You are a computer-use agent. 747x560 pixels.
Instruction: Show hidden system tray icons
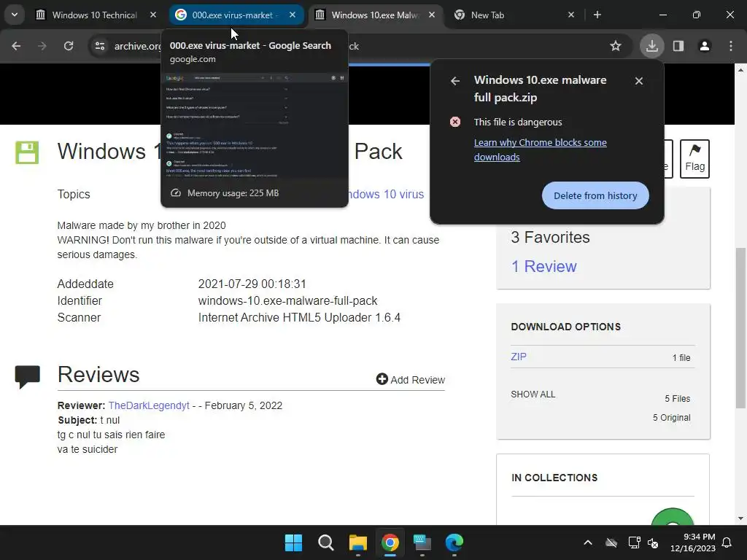click(x=588, y=542)
